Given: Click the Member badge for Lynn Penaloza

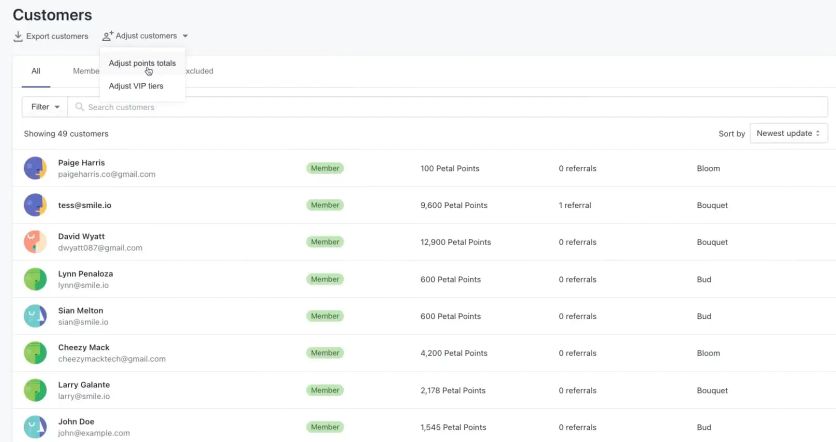Looking at the screenshot, I should pos(325,279).
